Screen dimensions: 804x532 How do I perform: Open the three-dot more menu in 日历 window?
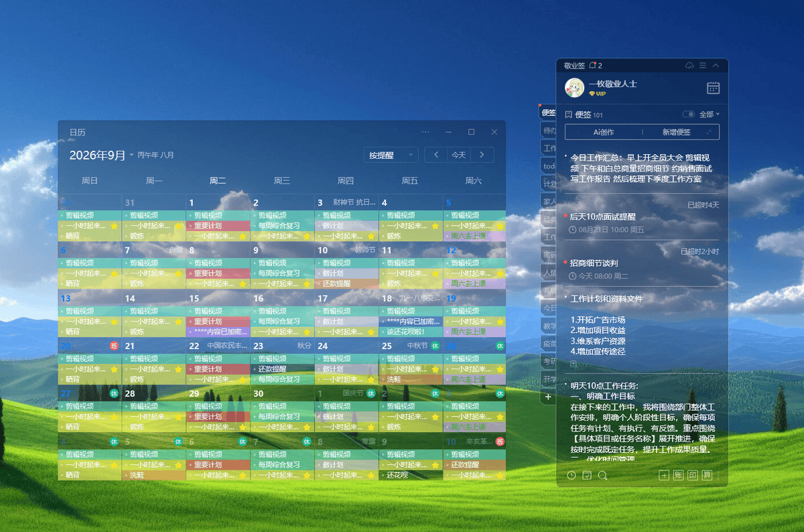click(425, 132)
